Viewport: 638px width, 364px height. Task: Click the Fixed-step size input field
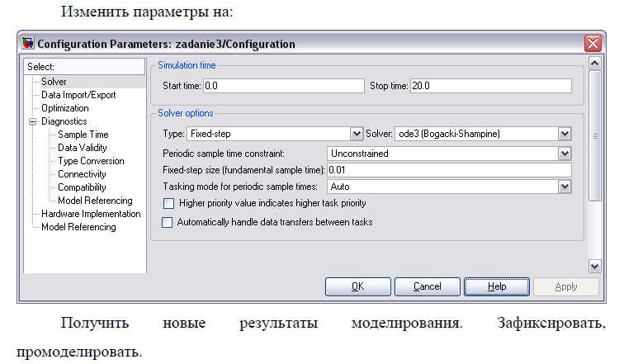449,170
